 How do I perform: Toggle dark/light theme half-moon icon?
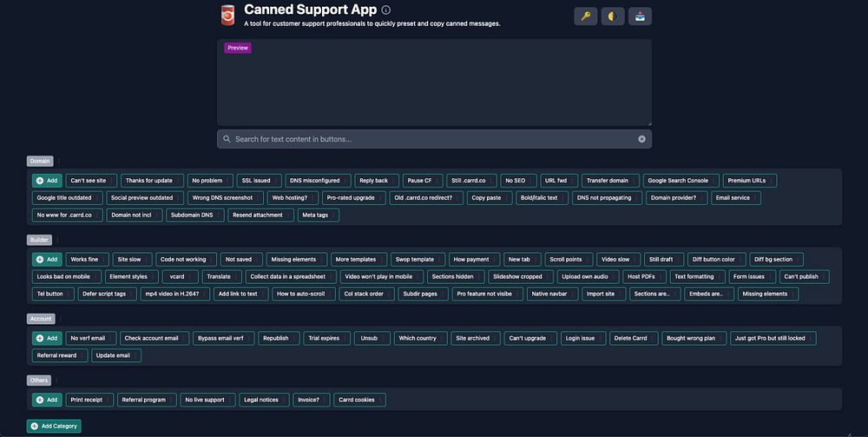click(x=612, y=17)
